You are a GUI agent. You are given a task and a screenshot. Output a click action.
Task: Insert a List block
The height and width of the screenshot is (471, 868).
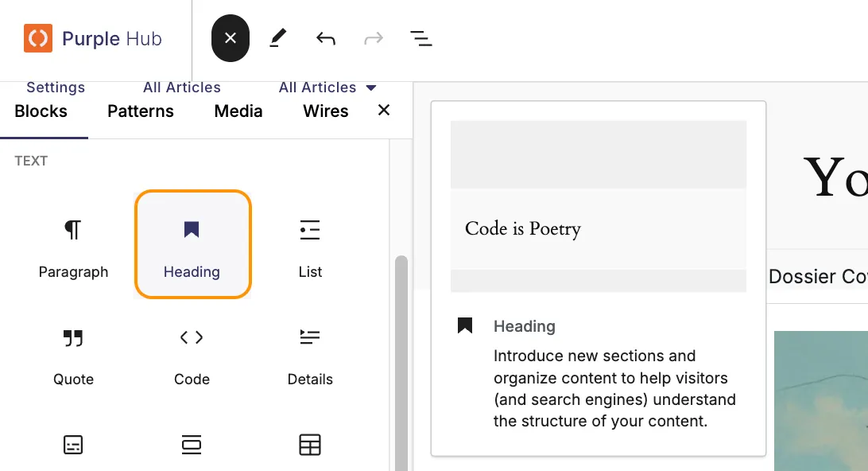click(310, 244)
